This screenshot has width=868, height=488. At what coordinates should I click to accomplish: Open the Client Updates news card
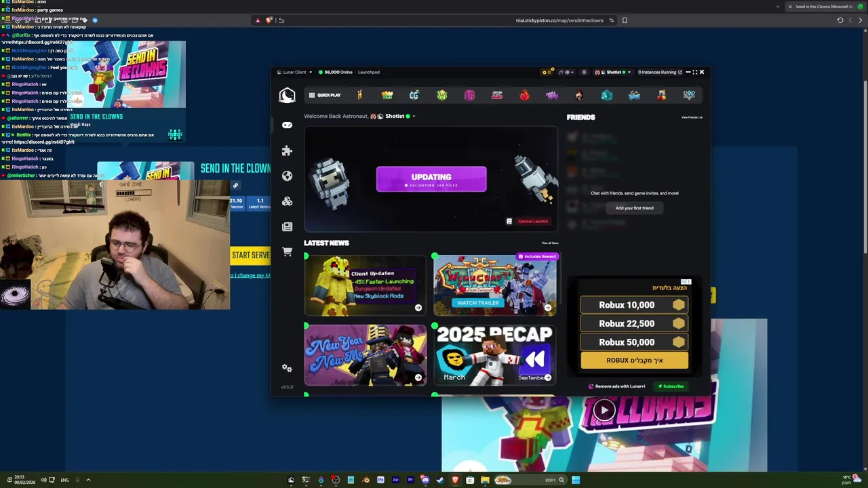[366, 286]
